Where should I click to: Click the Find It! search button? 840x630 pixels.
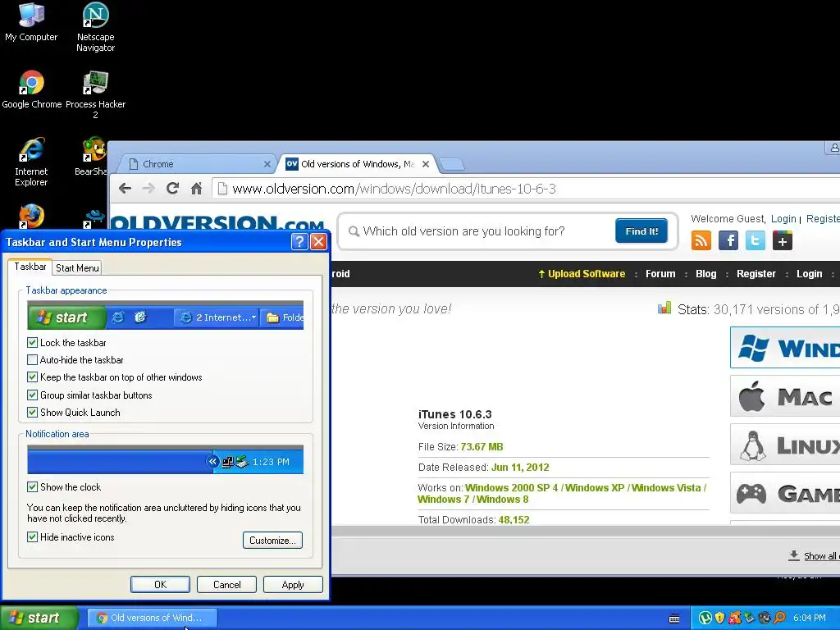[641, 231]
